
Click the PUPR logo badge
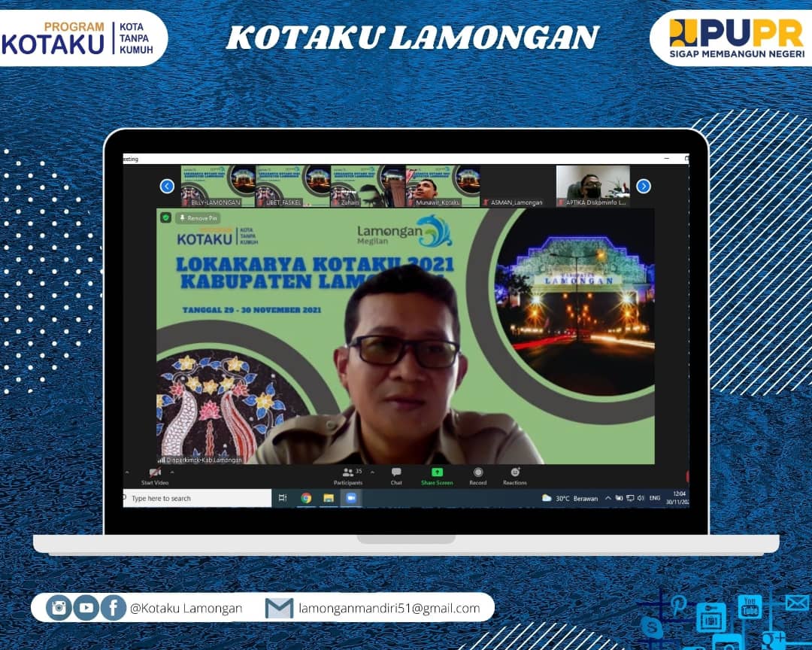point(732,38)
